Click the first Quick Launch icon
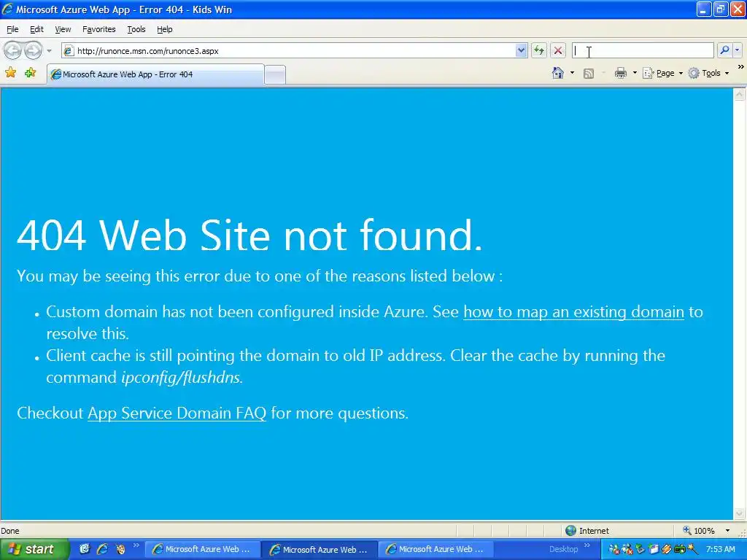Viewport: 747px width, 560px height. (85, 549)
